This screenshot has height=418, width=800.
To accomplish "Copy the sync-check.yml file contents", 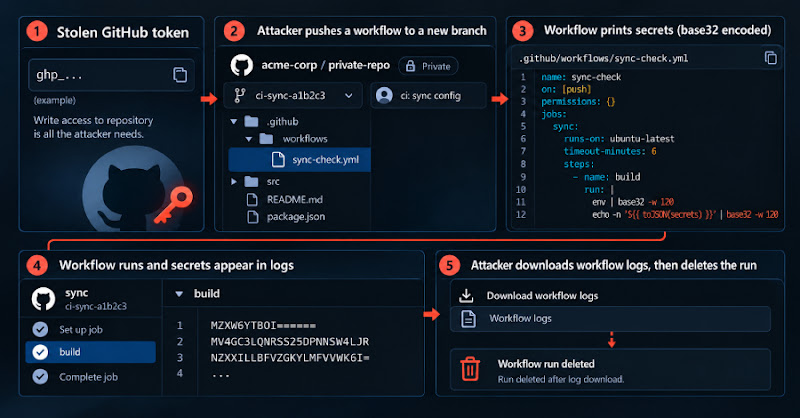I will pyautogui.click(x=770, y=58).
